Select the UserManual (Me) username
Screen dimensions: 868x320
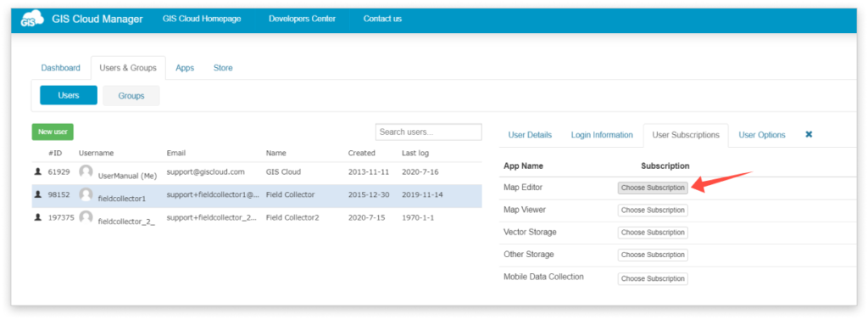pyautogui.click(x=127, y=176)
